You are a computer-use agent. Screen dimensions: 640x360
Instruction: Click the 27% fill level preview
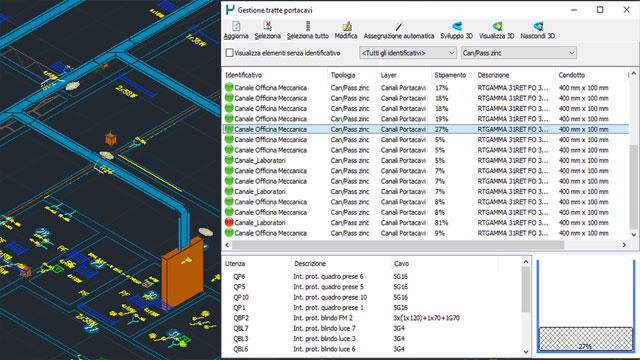(x=585, y=339)
